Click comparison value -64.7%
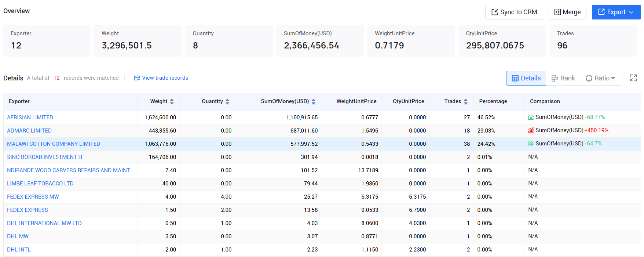The width and height of the screenshot is (644, 257). (593, 144)
